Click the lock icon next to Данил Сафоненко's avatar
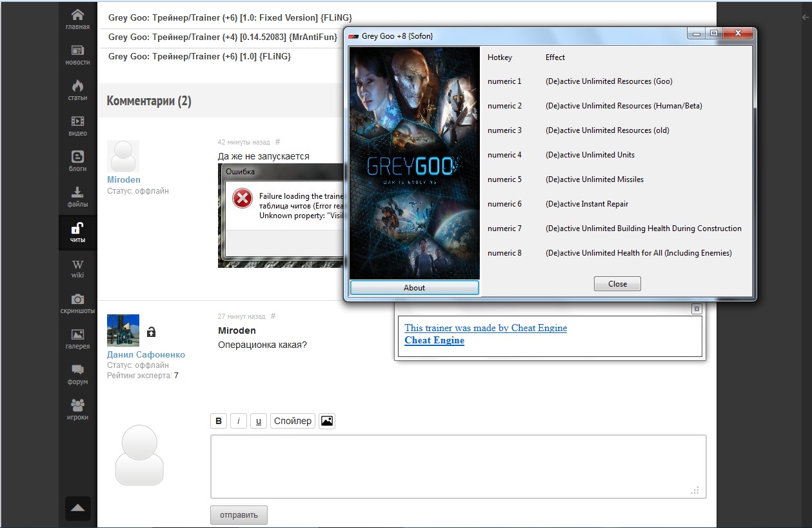The height and width of the screenshot is (528, 812). coord(151,332)
